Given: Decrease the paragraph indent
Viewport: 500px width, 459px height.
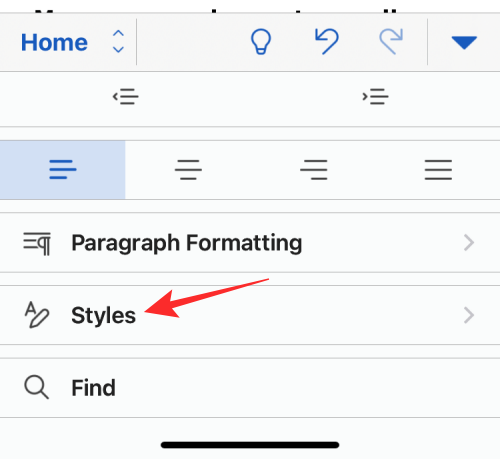Looking at the screenshot, I should [125, 97].
